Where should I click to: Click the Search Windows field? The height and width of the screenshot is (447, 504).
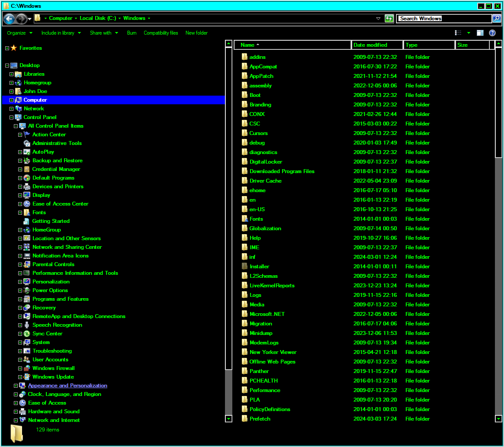(444, 19)
